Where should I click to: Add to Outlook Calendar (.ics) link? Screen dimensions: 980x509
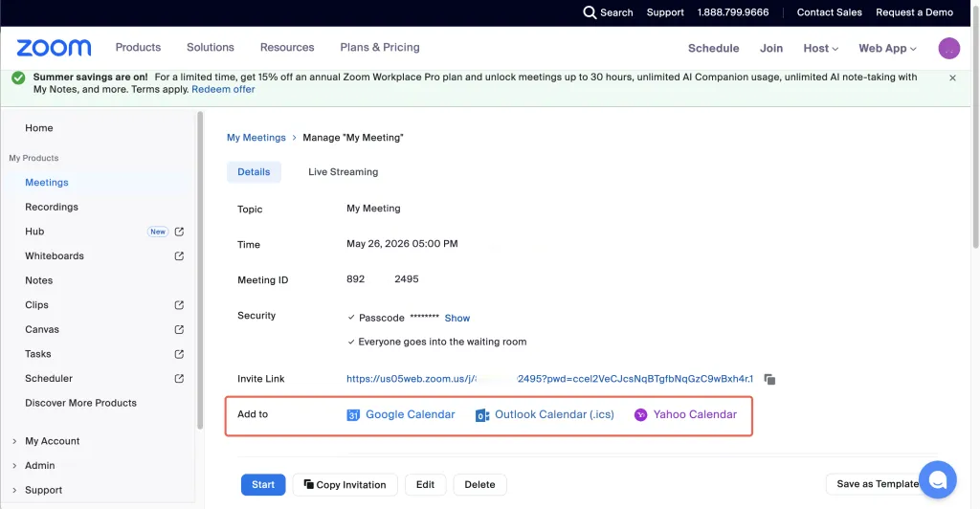[554, 414]
